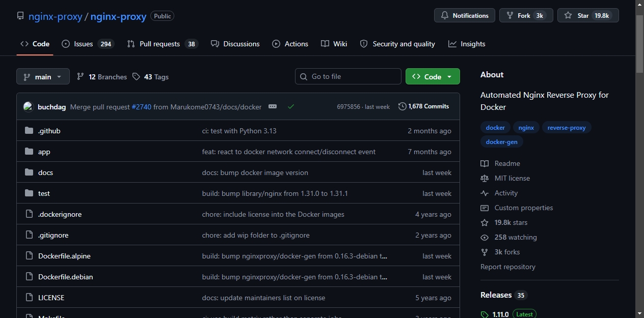Open the Releases 35 heading link
The image size is (644, 318).
504,295
